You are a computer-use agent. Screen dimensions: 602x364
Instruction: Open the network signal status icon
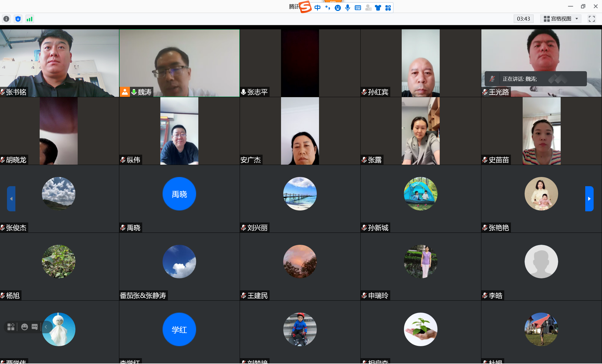point(30,19)
